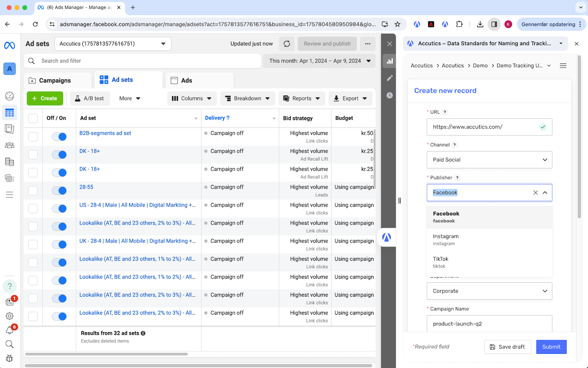Click the Channel help question icon
Viewport: 588px width, 368px height.
[454, 145]
